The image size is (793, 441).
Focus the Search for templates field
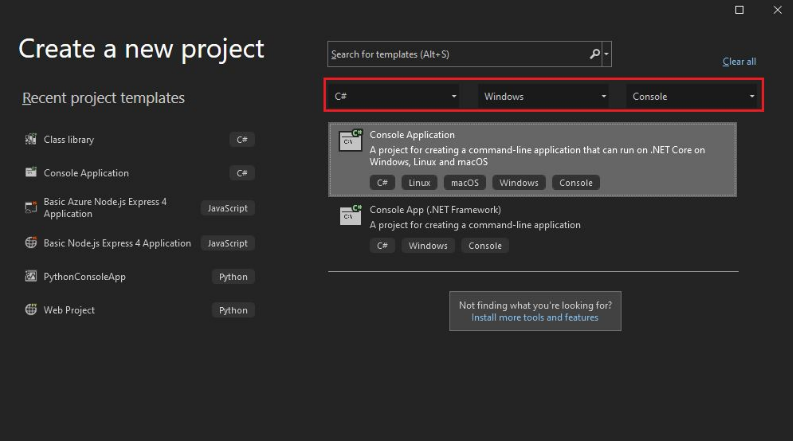[456, 54]
